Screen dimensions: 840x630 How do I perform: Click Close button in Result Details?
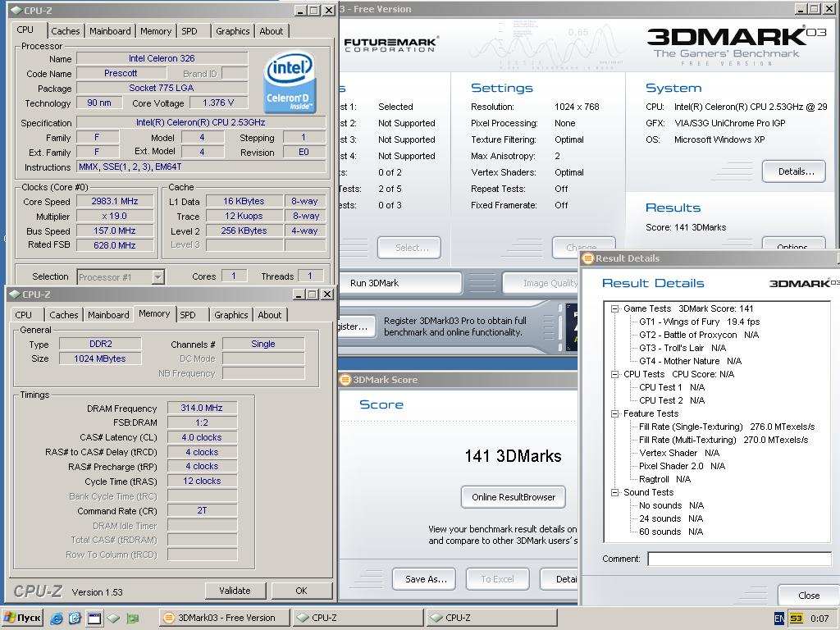point(808,596)
